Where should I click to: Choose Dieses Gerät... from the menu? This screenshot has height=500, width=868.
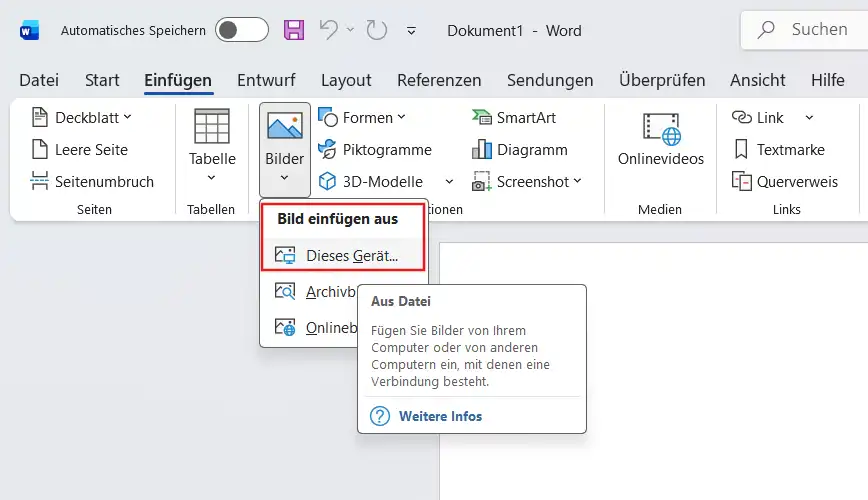[343, 255]
